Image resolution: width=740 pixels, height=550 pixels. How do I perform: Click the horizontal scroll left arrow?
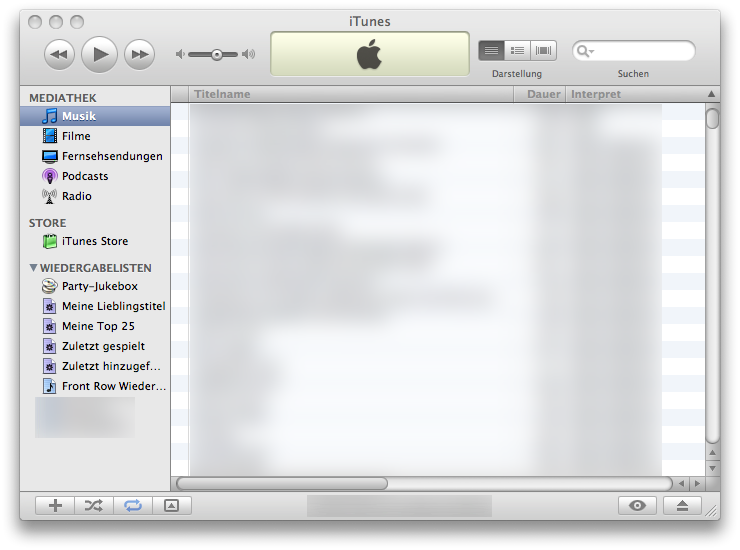coord(681,483)
